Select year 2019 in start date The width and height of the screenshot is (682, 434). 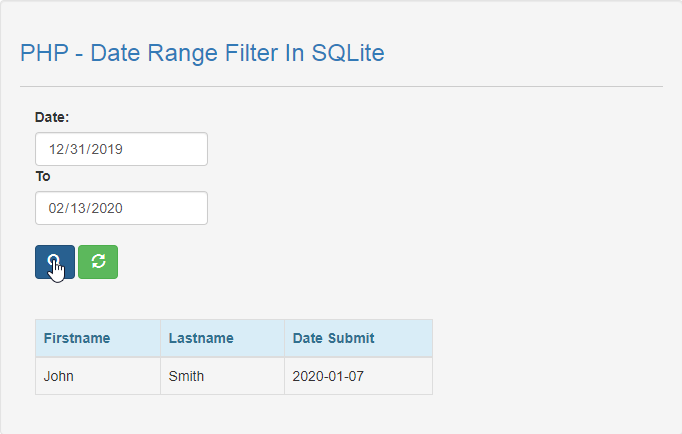click(x=106, y=149)
